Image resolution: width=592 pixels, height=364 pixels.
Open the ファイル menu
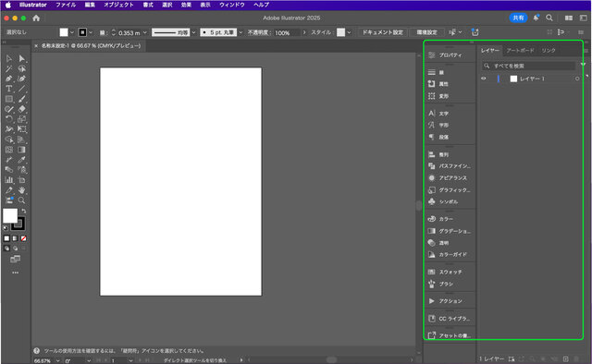pos(66,5)
